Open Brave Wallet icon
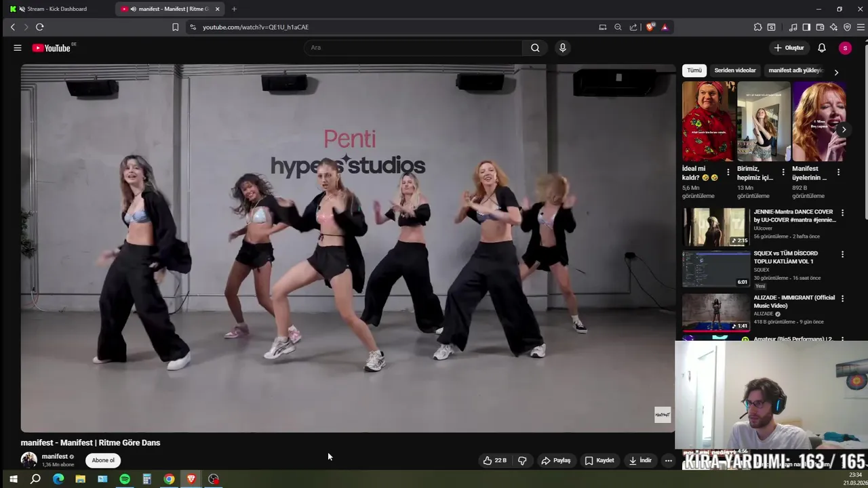The height and width of the screenshot is (488, 868). coord(820,27)
